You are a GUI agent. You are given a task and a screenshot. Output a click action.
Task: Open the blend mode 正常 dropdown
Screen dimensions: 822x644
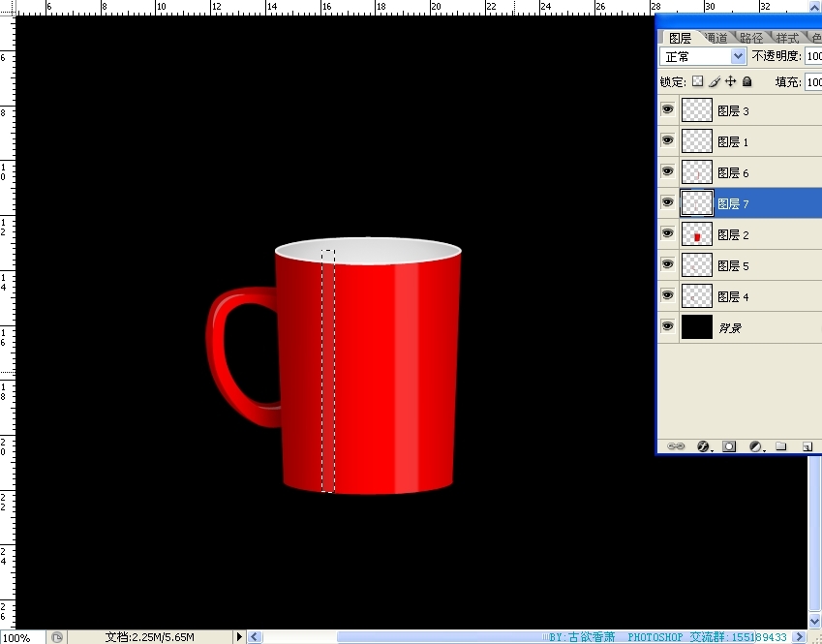click(x=739, y=57)
